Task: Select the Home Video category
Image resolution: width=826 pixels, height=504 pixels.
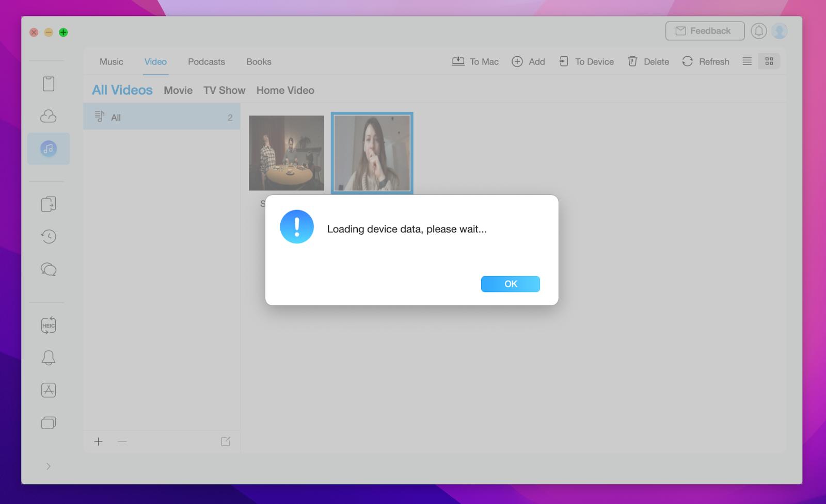Action: coord(285,90)
